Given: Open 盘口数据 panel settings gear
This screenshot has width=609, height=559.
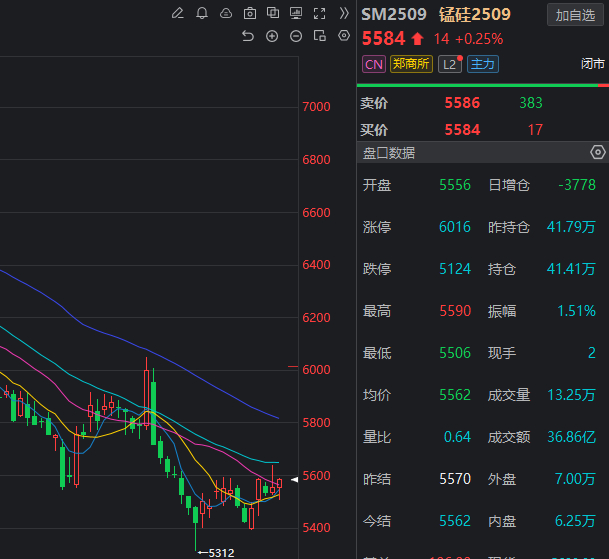Looking at the screenshot, I should [597, 152].
